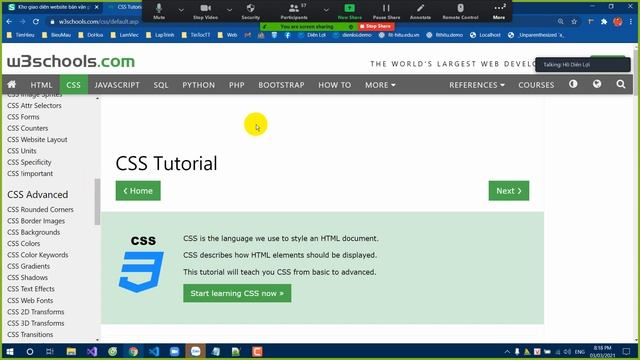Open Visual Studio Code from taskbar
The height and width of the screenshot is (360, 640).
click(x=154, y=351)
